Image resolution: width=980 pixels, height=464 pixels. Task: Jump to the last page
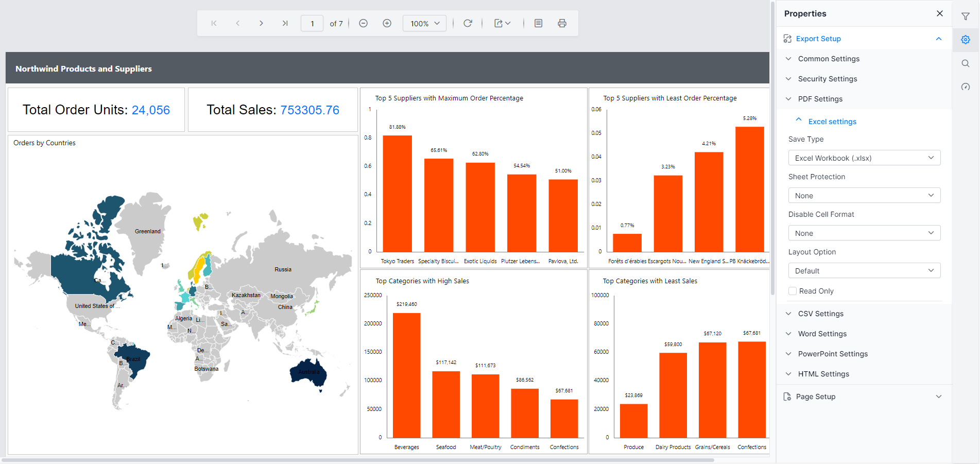[285, 23]
